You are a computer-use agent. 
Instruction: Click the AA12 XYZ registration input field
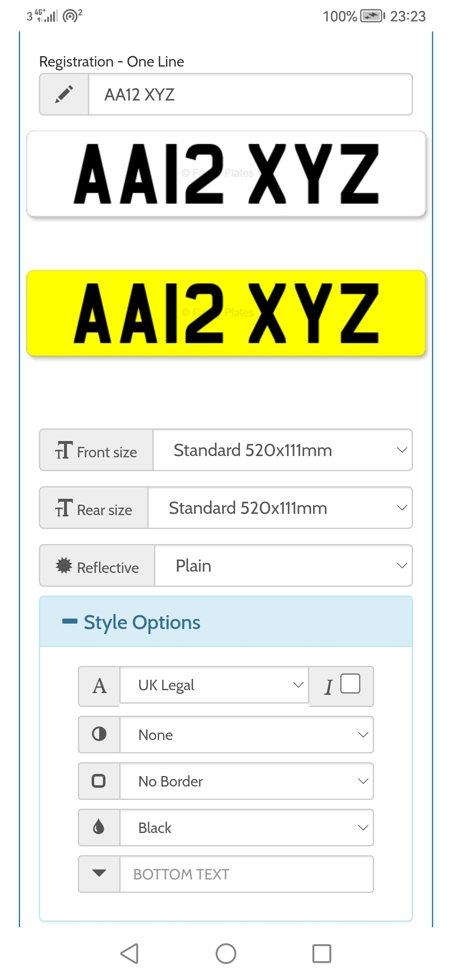click(x=251, y=95)
